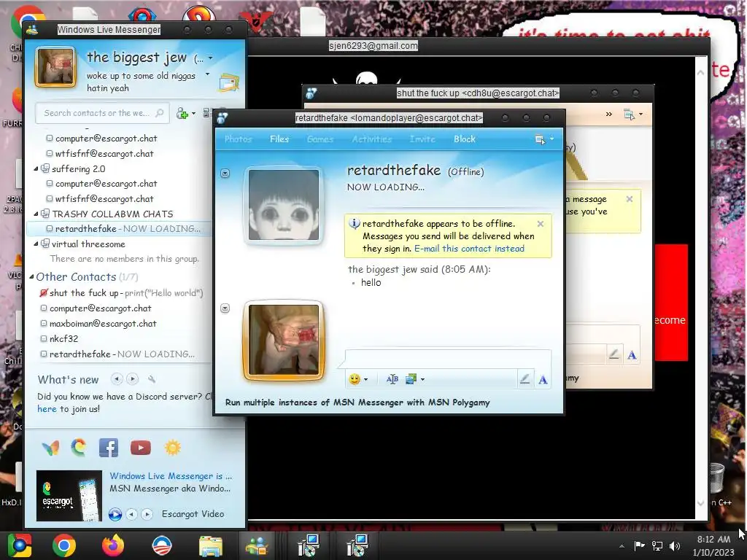Open Google Chrome from the taskbar

point(64,545)
